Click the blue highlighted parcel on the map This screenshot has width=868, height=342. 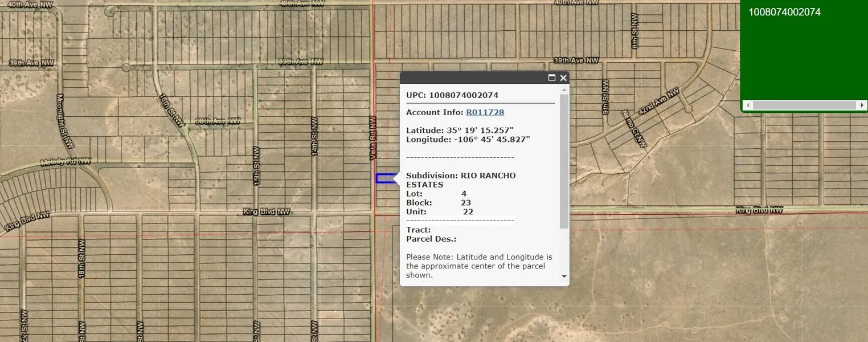pos(385,178)
